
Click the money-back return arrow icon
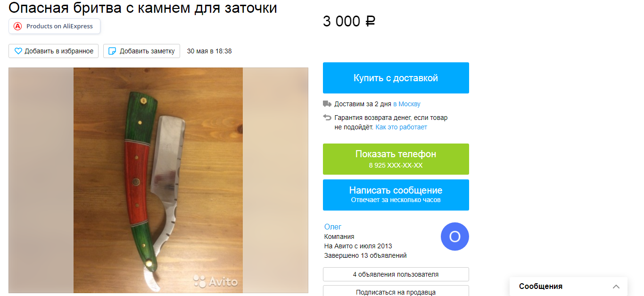[327, 118]
